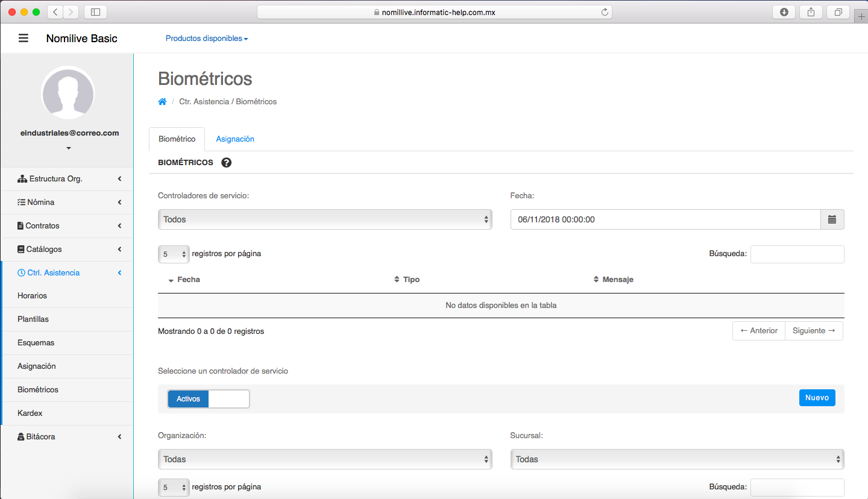Open the Organización dropdown
Screen dimensions: 868x499
coord(325,459)
